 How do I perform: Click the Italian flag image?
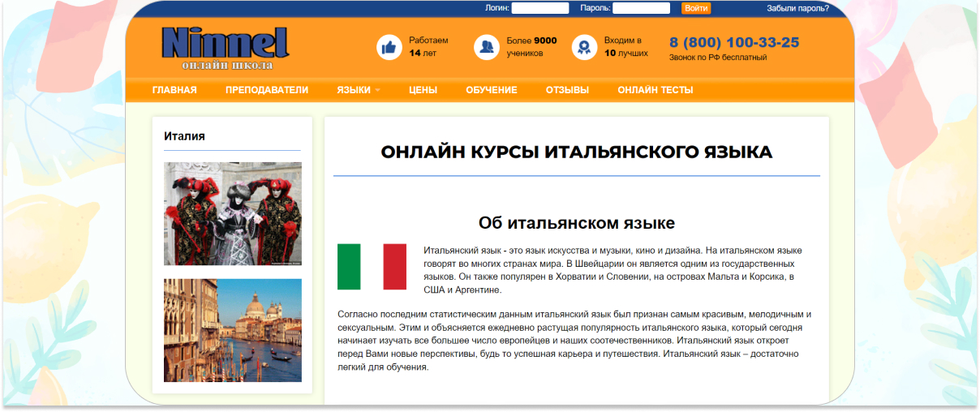tap(372, 266)
